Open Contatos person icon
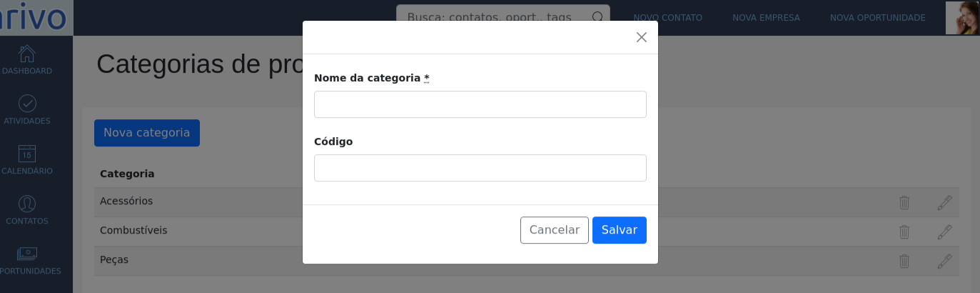980x293 pixels. (27, 204)
